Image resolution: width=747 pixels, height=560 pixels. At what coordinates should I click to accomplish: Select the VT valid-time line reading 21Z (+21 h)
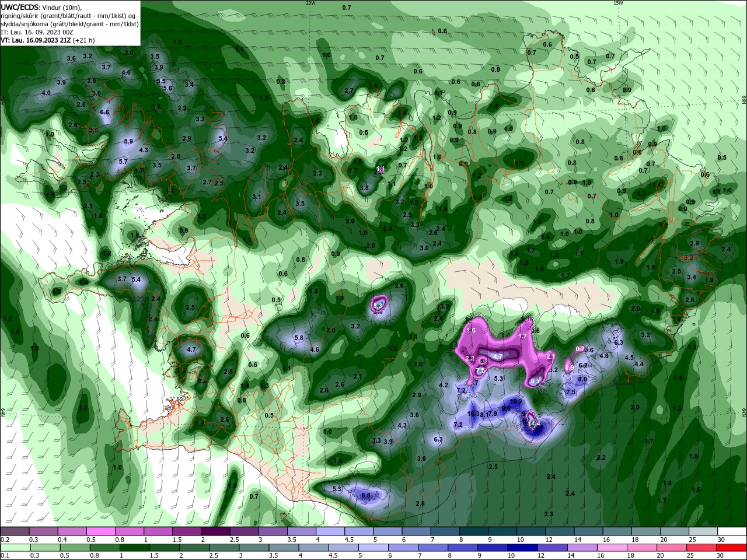point(47,40)
